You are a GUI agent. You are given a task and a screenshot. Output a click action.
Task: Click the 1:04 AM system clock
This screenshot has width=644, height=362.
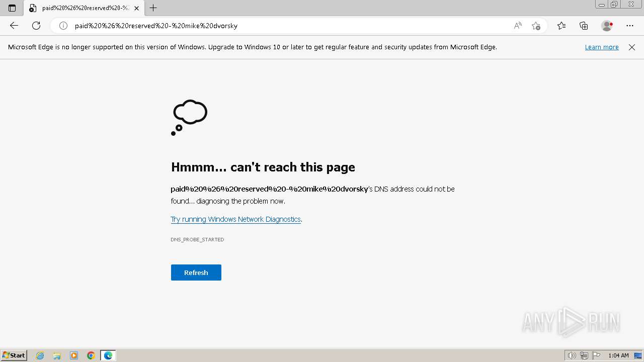pyautogui.click(x=618, y=355)
